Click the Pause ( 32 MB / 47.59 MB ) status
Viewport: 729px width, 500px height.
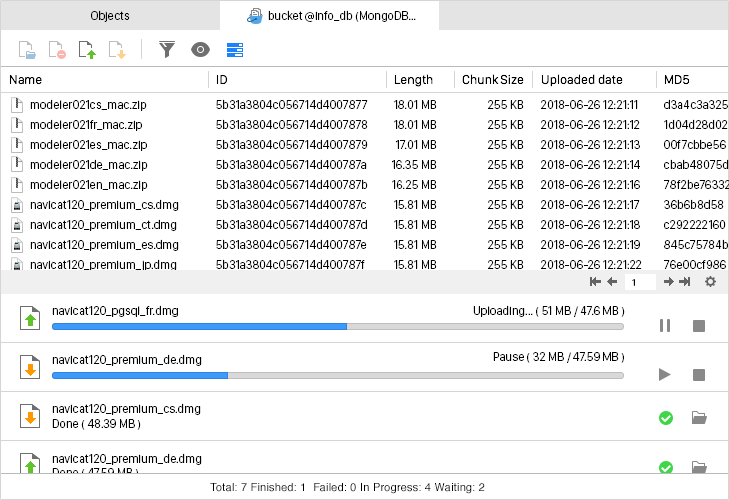click(558, 357)
